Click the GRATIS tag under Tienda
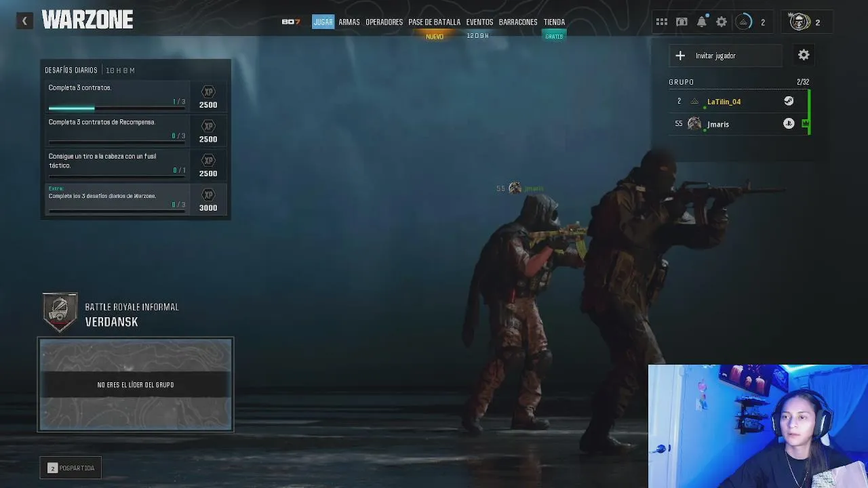The image size is (868, 488). tap(554, 37)
